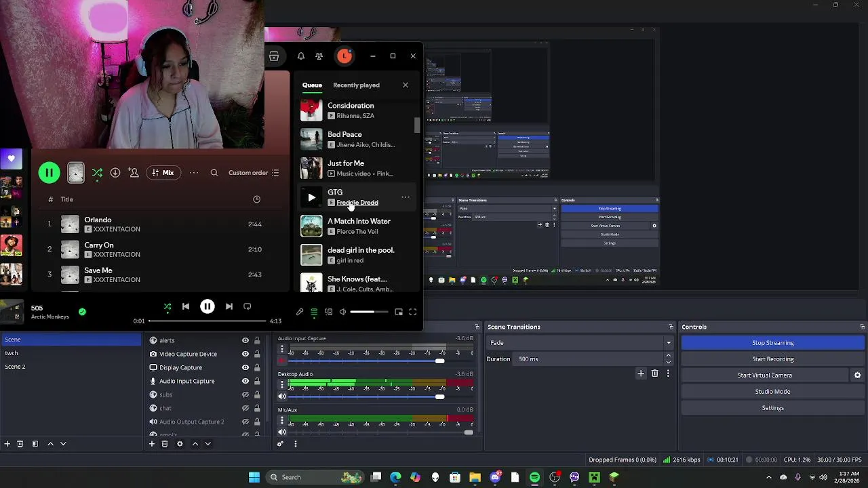Mute Spotify with the speaker icon

pos(343,312)
